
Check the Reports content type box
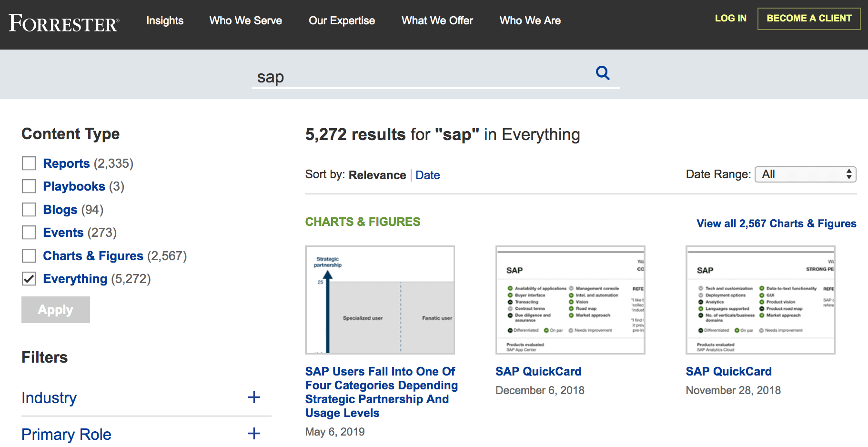(29, 163)
